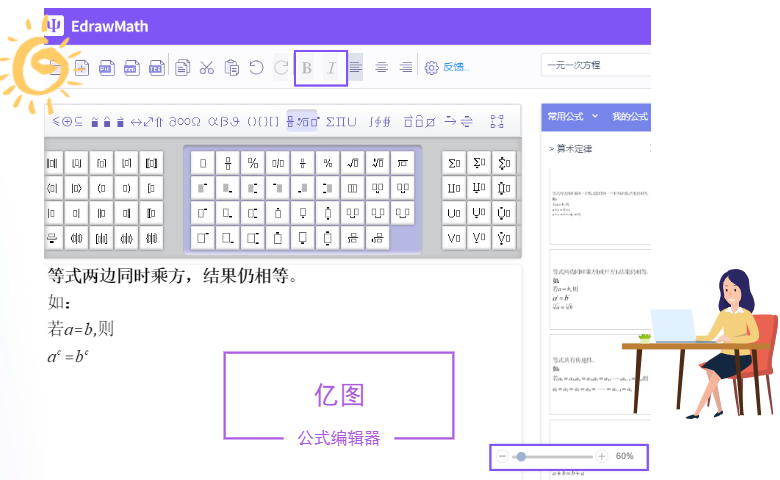Screen dimensions: 780x480
Task: Click the line 若a=b,则 in editor
Action: click(x=81, y=329)
